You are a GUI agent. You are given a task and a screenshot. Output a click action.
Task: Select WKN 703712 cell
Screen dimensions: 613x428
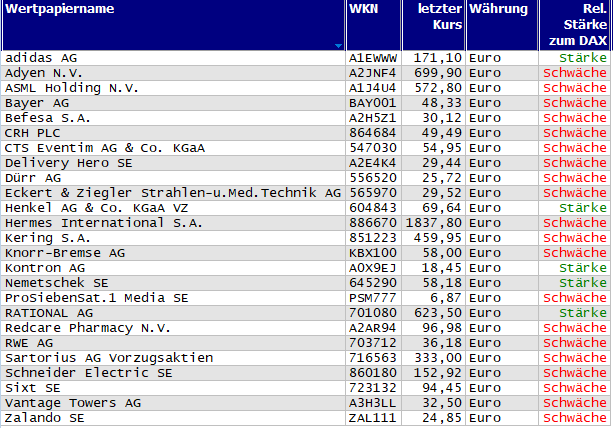coord(373,343)
